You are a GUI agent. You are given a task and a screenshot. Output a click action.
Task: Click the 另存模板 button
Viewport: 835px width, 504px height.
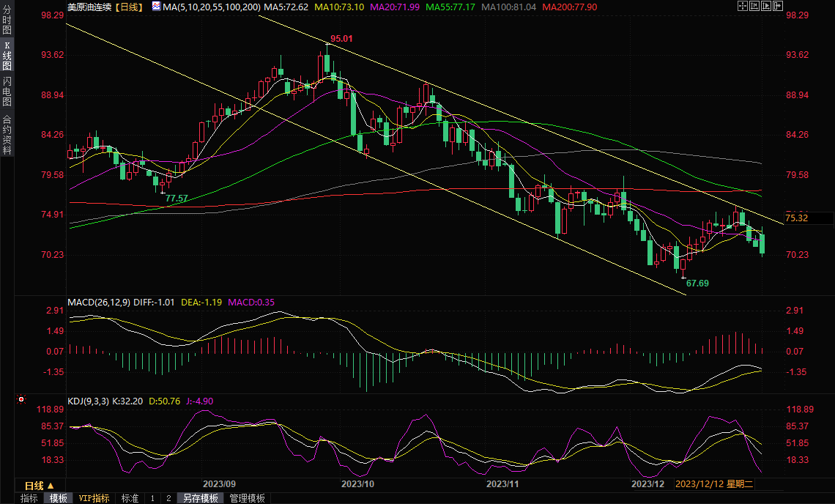pos(201,498)
